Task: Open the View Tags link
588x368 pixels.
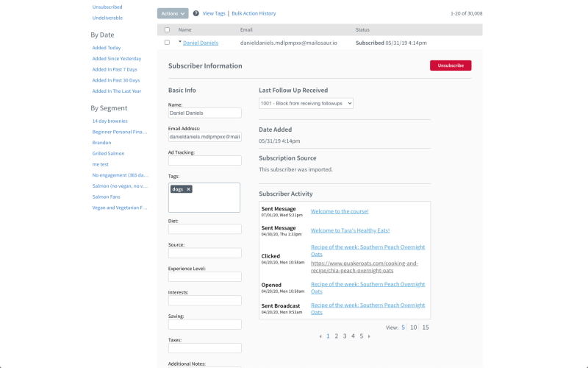Action: [x=215, y=13]
